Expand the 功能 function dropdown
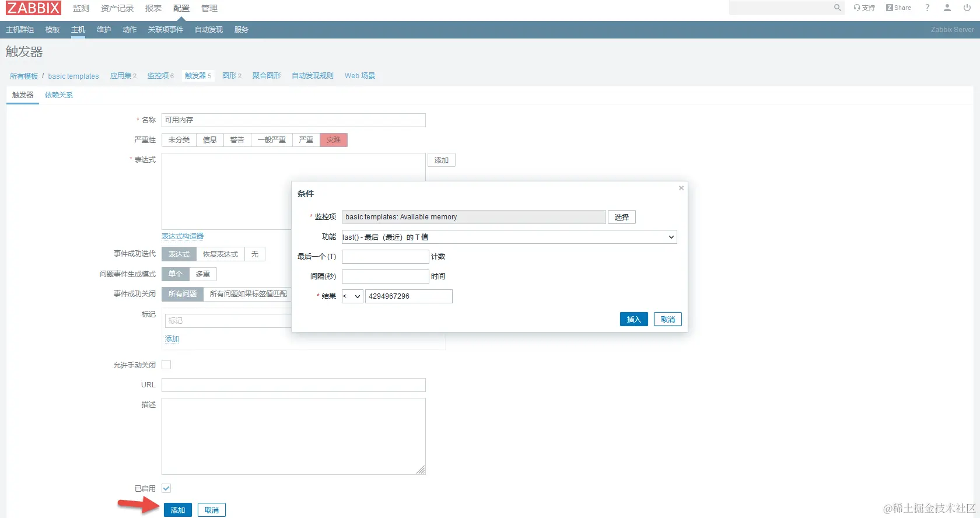The width and height of the screenshot is (980, 518). coord(509,237)
